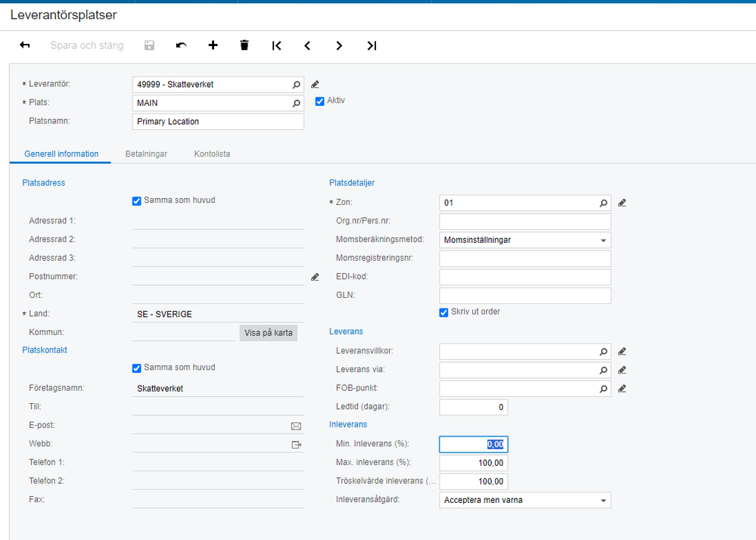Click edit pencil next to Leverantör field

click(x=315, y=85)
